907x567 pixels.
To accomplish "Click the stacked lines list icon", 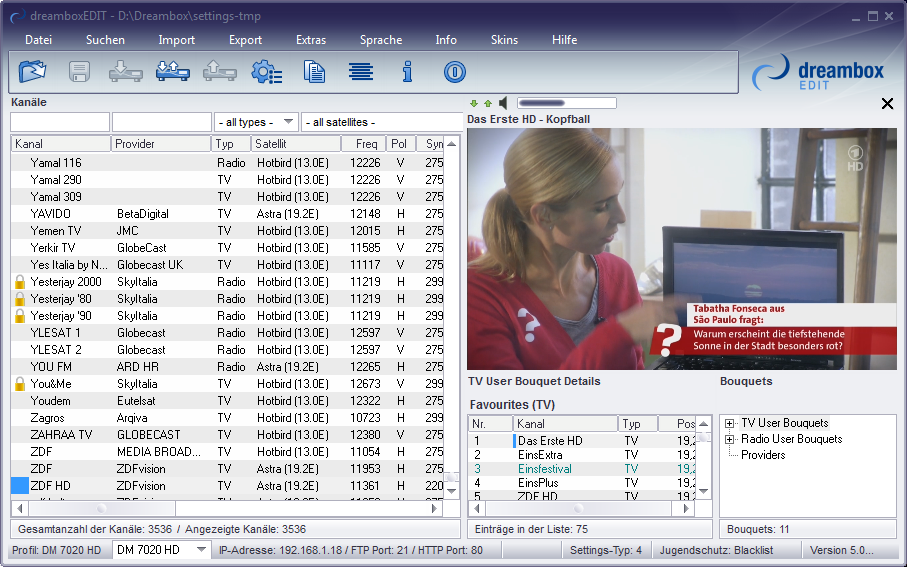I will pos(361,72).
